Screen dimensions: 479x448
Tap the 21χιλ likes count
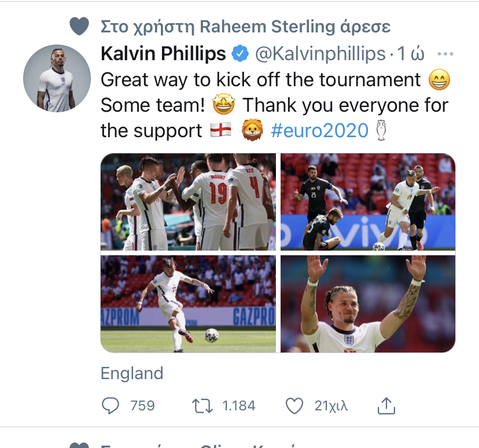coord(331,406)
